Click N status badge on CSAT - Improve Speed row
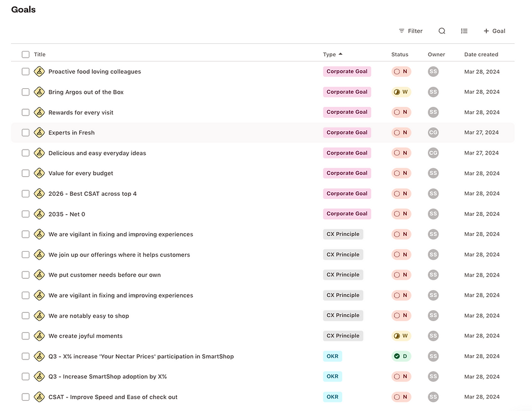Image resolution: width=532 pixels, height=411 pixels. pyautogui.click(x=401, y=397)
